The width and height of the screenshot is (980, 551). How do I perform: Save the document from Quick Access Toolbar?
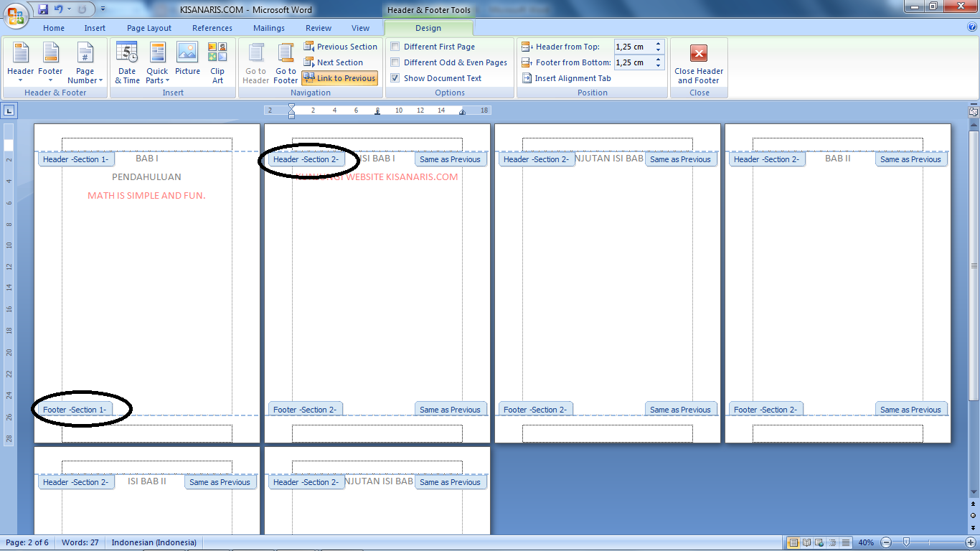(x=43, y=9)
